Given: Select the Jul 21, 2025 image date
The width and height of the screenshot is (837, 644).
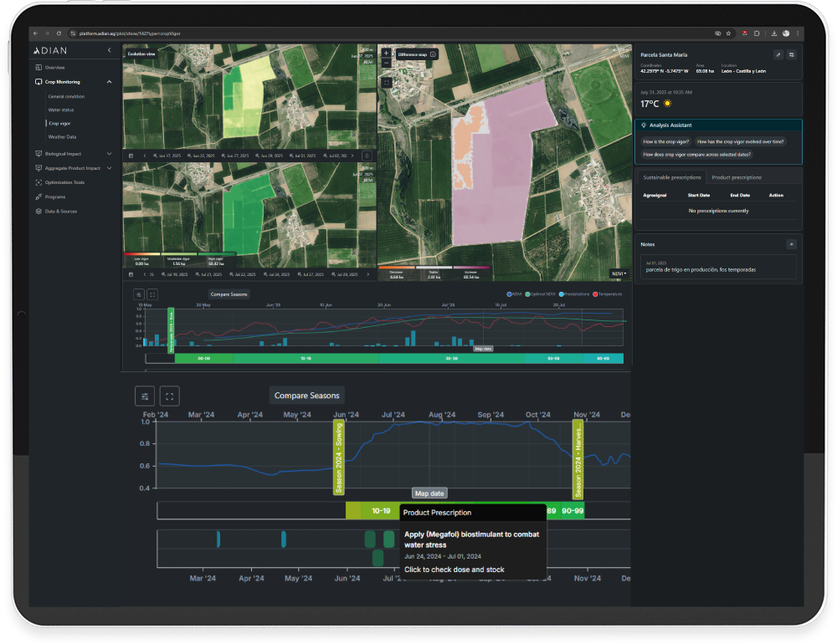Looking at the screenshot, I should [x=208, y=274].
